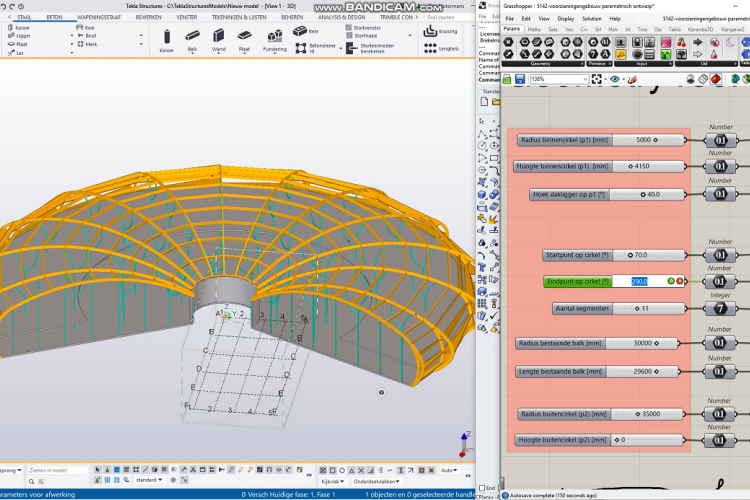Image resolution: width=750 pixels, height=500 pixels.
Task: Click the black arrow icon in Util
Action: click(x=698, y=43)
